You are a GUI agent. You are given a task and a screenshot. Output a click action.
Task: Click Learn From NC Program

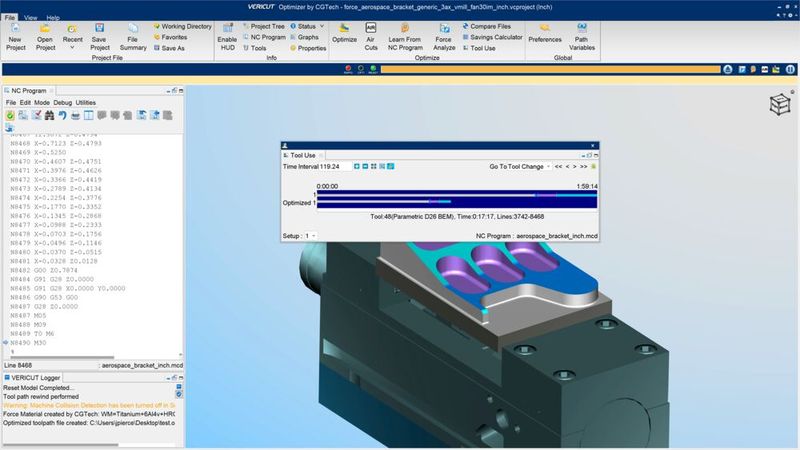(x=405, y=37)
